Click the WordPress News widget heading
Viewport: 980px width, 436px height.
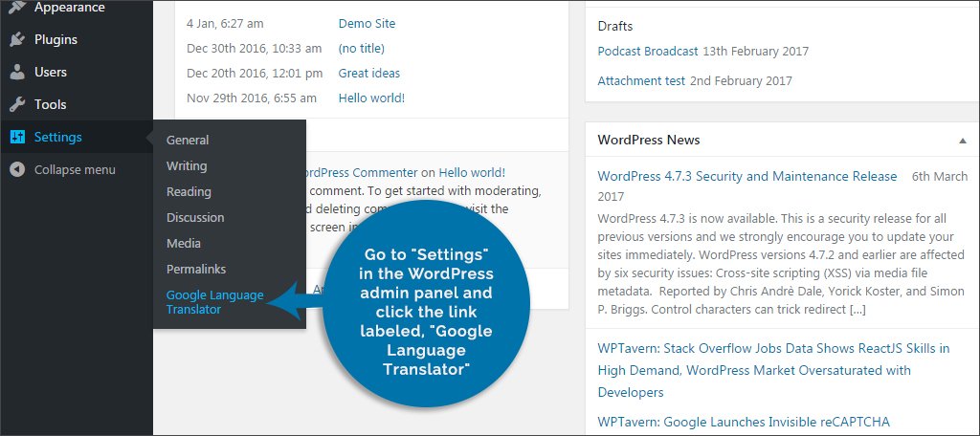click(x=649, y=140)
